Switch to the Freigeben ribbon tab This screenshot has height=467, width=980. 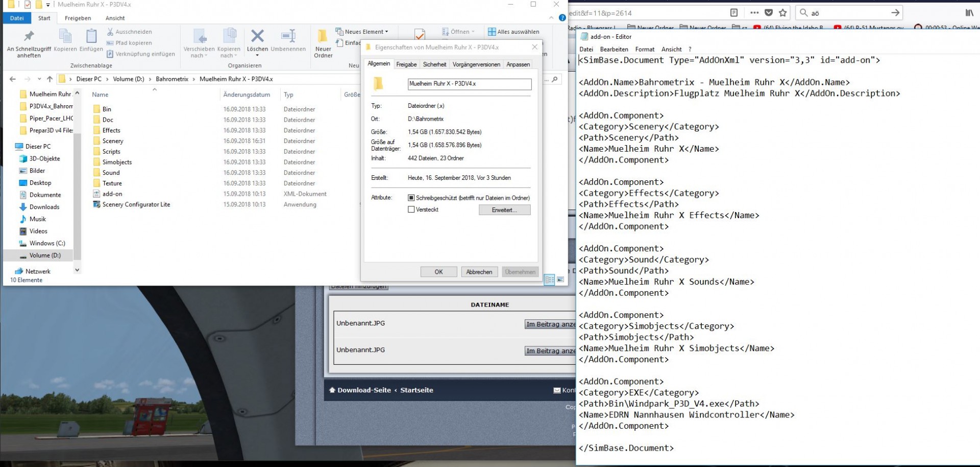[x=78, y=18]
